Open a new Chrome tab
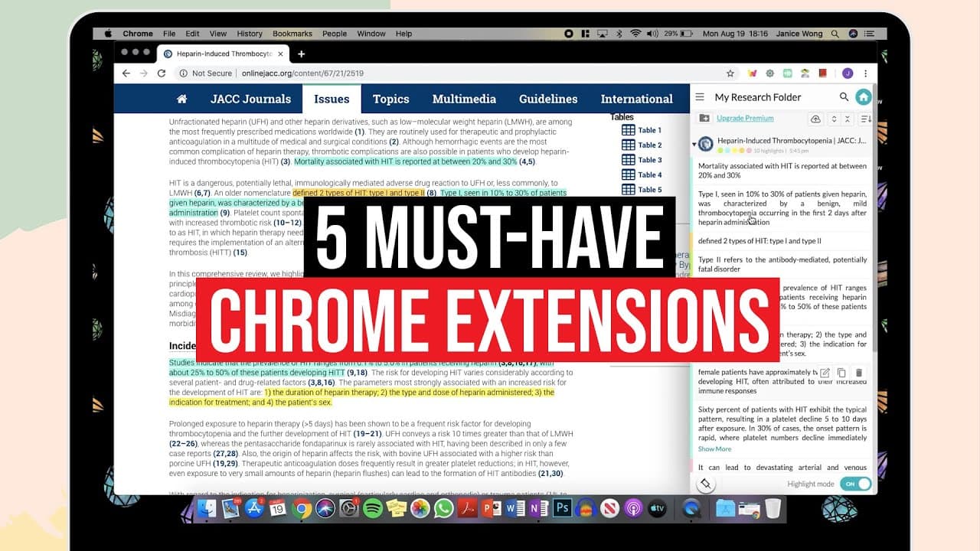980x551 pixels. (x=301, y=54)
